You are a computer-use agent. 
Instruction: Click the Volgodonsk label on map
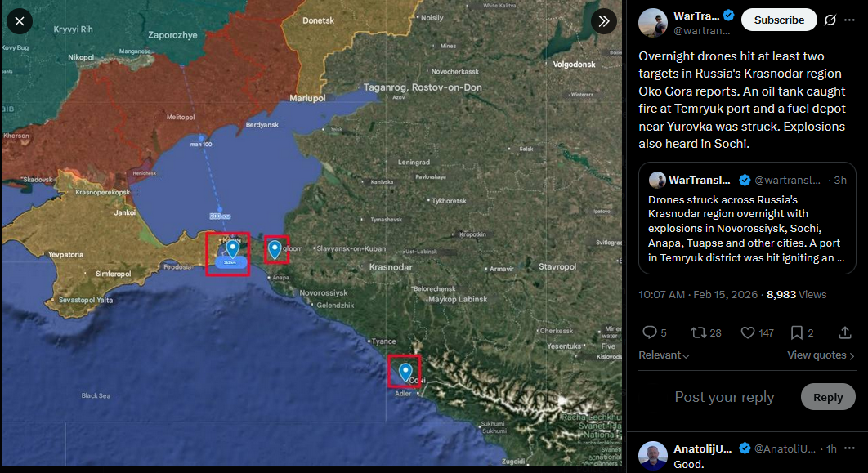click(574, 65)
